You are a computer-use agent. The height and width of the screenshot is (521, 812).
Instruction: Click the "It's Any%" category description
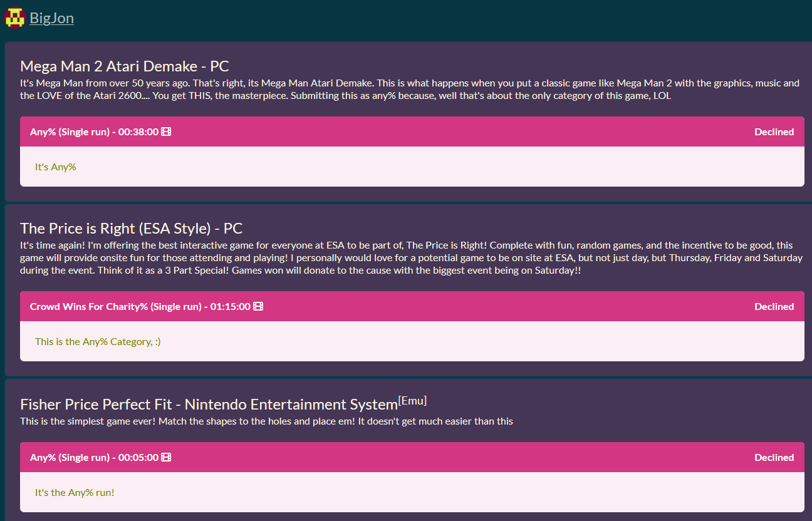tap(55, 167)
